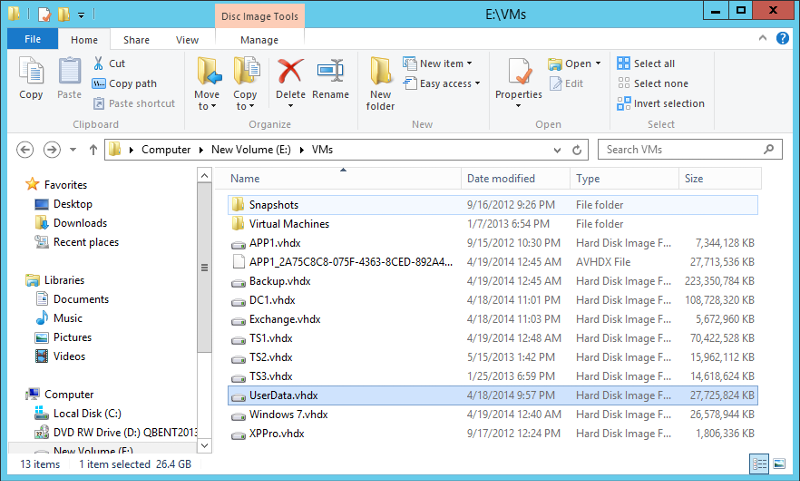
Task: Open Pictures library
Action: 63,338
